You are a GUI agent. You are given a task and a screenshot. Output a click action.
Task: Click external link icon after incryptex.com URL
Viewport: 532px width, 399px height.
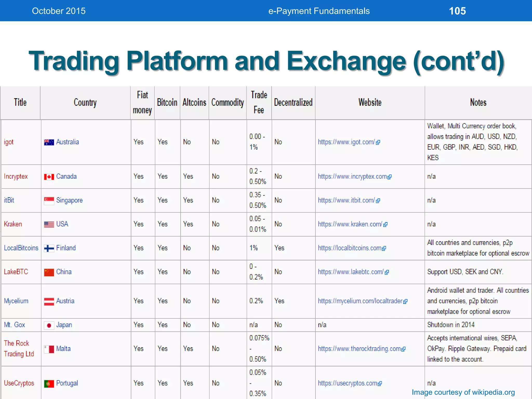pyautogui.click(x=389, y=177)
